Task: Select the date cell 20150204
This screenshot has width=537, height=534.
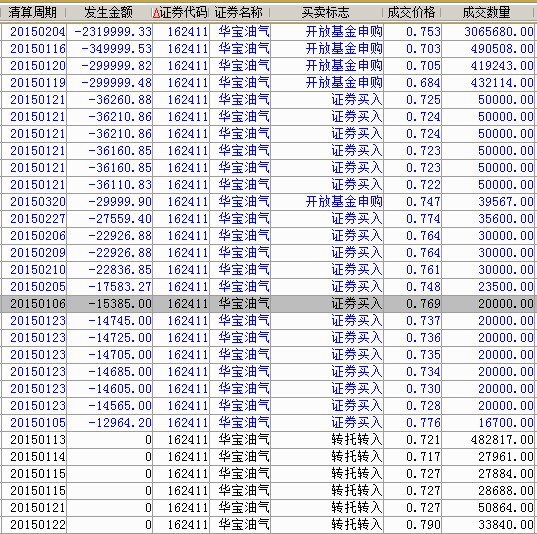Action: pos(38,32)
